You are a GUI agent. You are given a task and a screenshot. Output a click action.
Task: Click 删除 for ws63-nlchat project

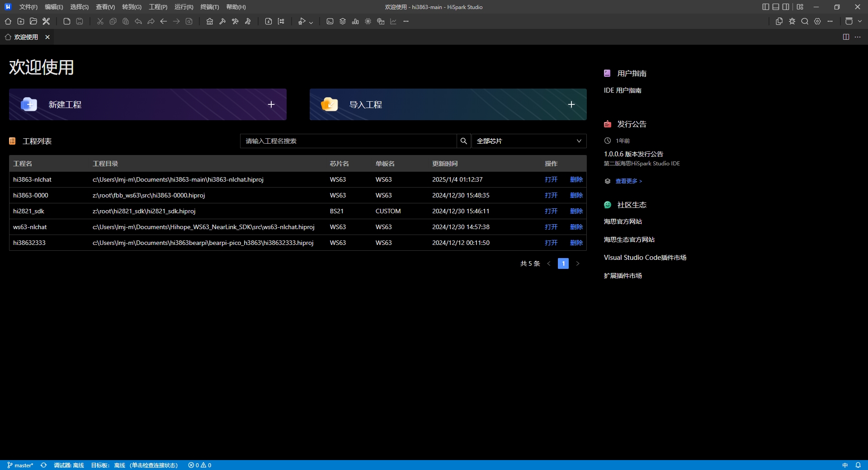coord(576,227)
